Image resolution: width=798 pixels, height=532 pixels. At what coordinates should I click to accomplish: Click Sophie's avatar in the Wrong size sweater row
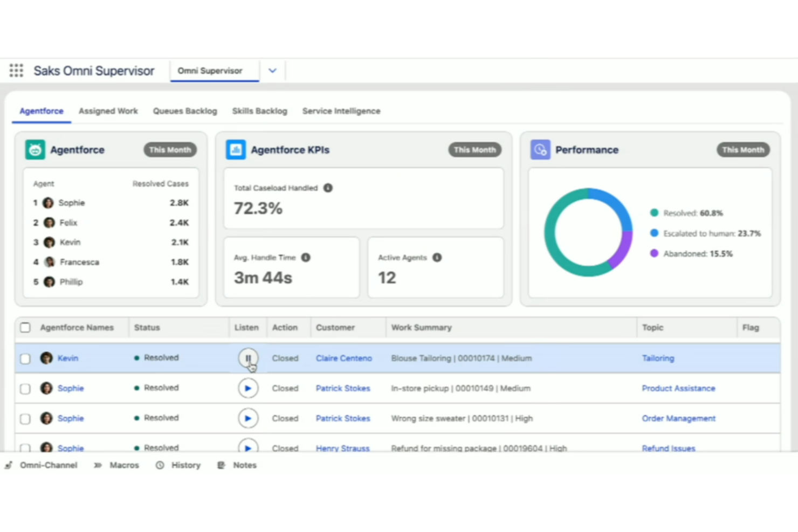click(x=46, y=418)
